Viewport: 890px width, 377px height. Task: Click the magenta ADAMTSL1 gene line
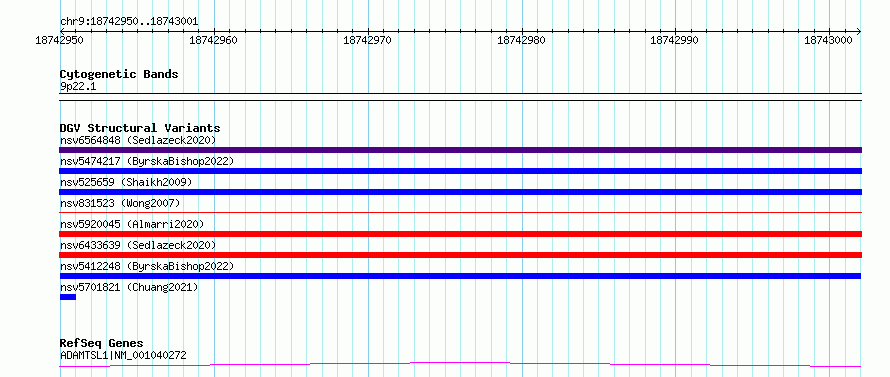460,365
